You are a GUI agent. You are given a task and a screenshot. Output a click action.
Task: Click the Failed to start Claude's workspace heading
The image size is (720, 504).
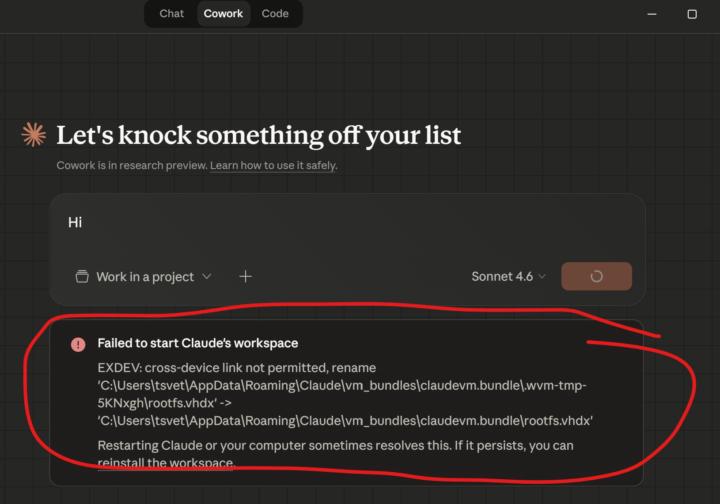[198, 343]
